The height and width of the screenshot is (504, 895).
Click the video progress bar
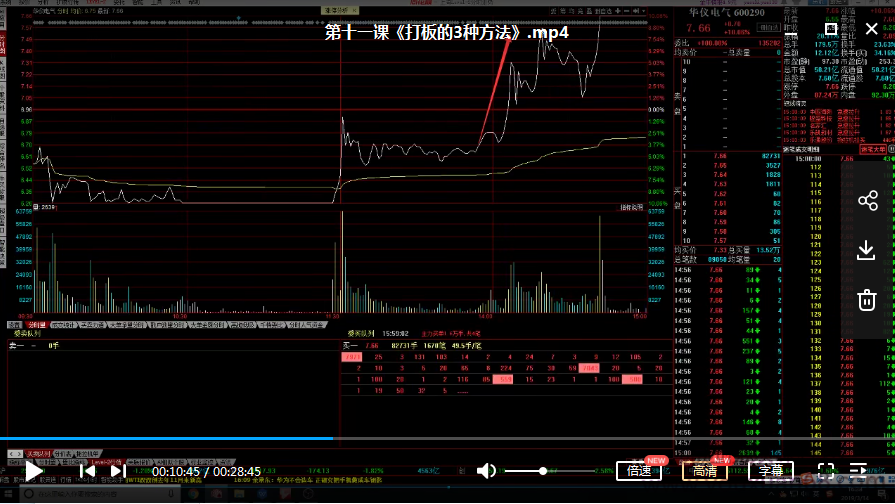point(400,438)
